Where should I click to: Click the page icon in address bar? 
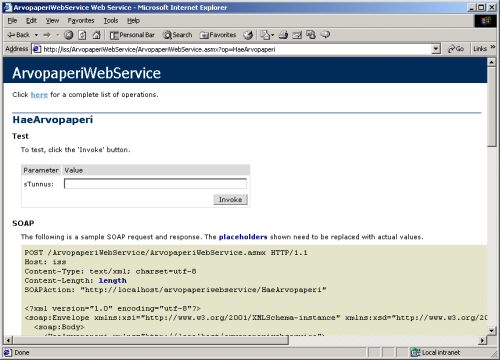tap(37, 49)
